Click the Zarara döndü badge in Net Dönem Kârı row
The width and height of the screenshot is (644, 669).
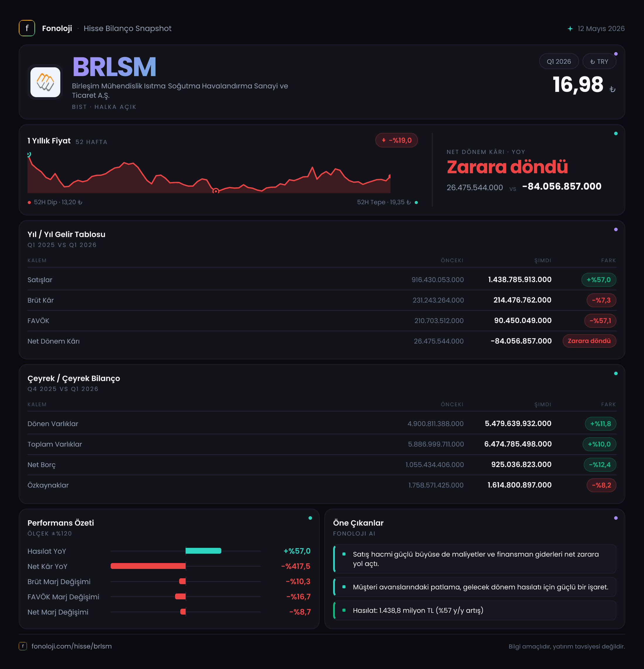click(589, 341)
